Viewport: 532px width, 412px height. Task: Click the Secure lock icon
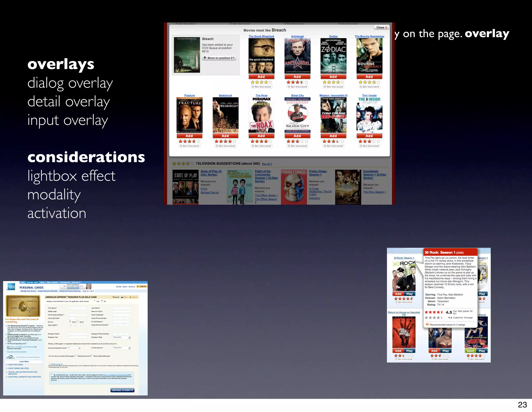coord(130,297)
